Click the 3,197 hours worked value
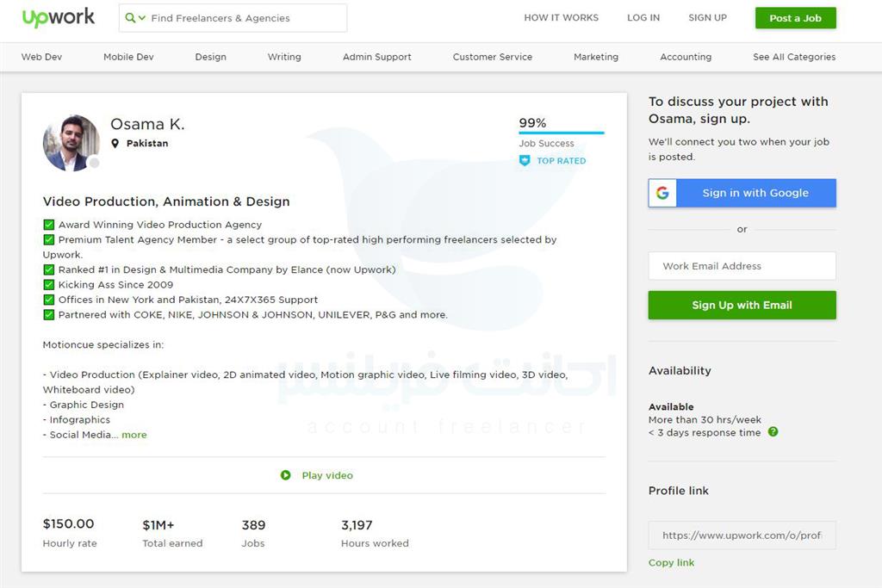Viewport: 882px width, 588px height. click(x=357, y=525)
